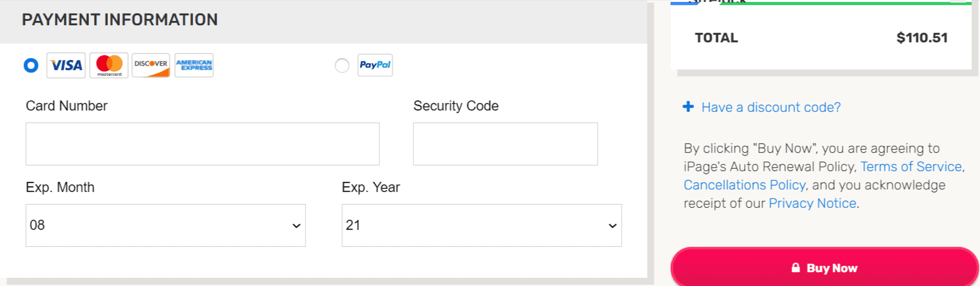
Task: Click the chevron arrow on Exp. Year
Action: point(611,225)
